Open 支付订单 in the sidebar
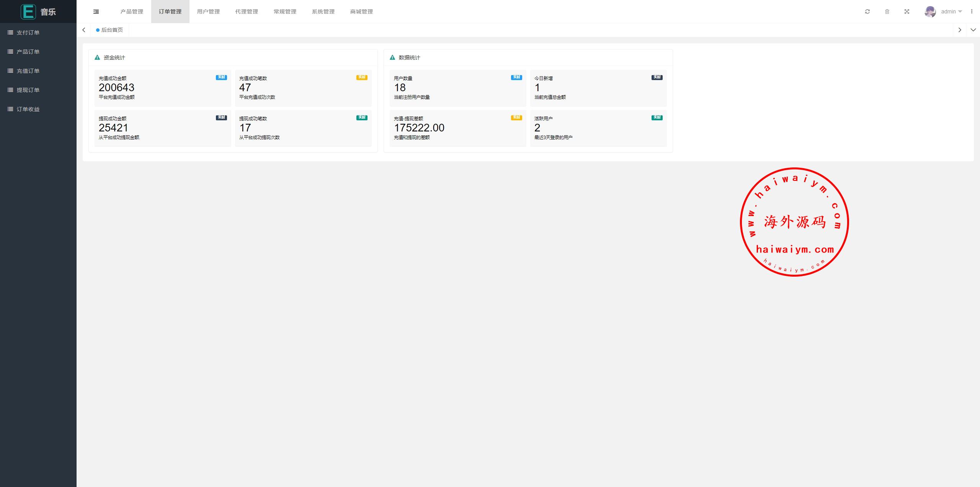The width and height of the screenshot is (980, 487). (28, 33)
